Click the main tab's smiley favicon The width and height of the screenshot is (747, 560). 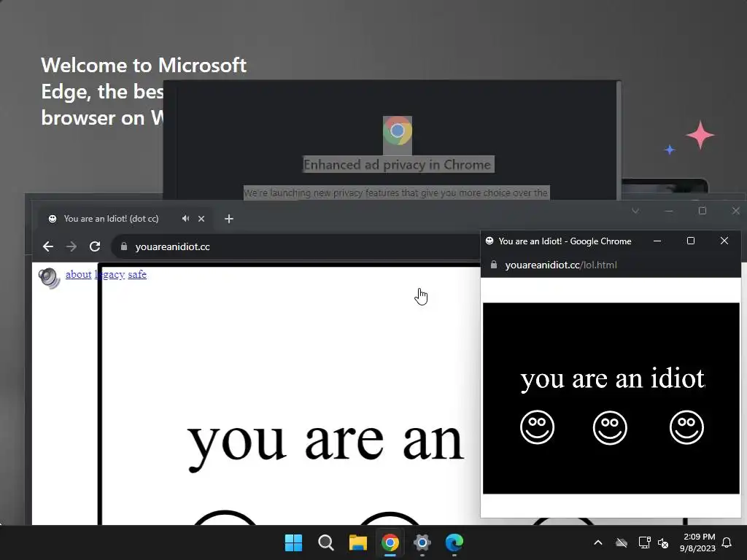coord(53,219)
